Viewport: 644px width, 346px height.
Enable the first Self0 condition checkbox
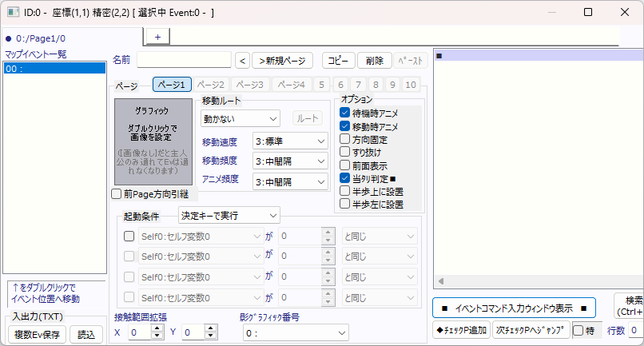(129, 237)
